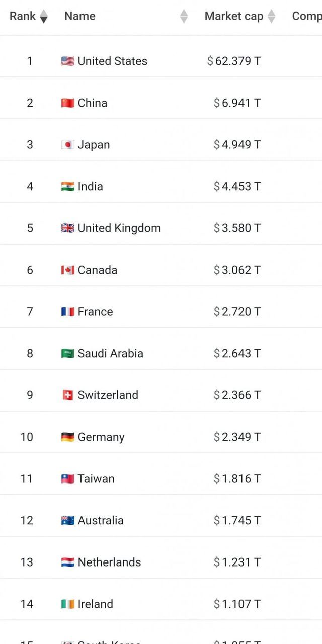This screenshot has width=322, height=644.
Task: Click the Rank column header
Action: (x=23, y=16)
